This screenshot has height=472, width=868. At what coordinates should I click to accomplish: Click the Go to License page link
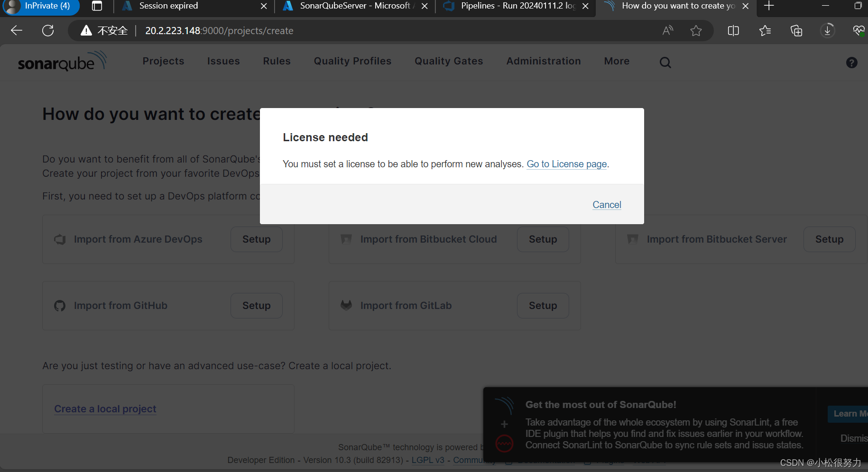(x=567, y=164)
